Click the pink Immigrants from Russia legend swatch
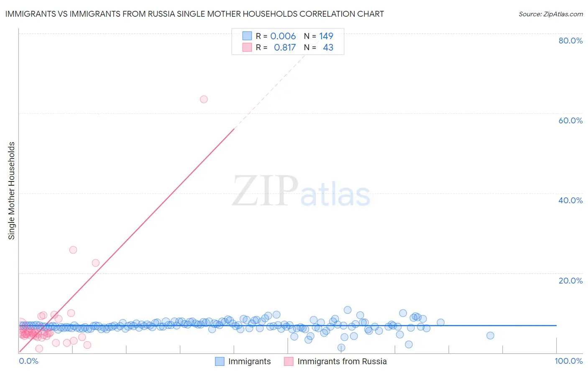Viewport: 588px width, 373px height. coord(289,361)
